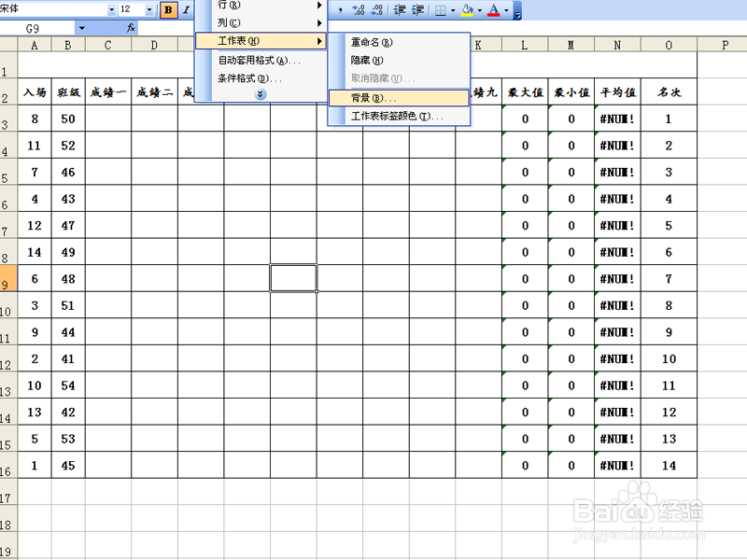Click class cell with value 45

click(68, 465)
